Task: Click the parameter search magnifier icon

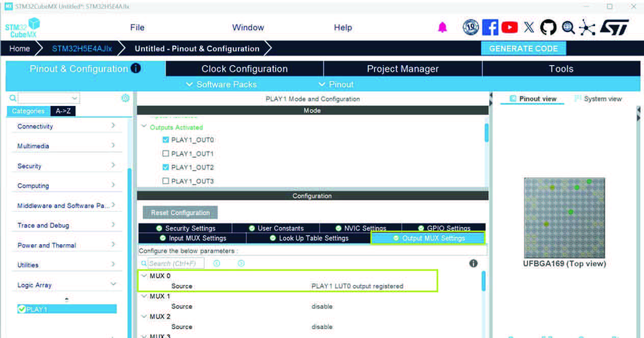Action: coord(144,263)
